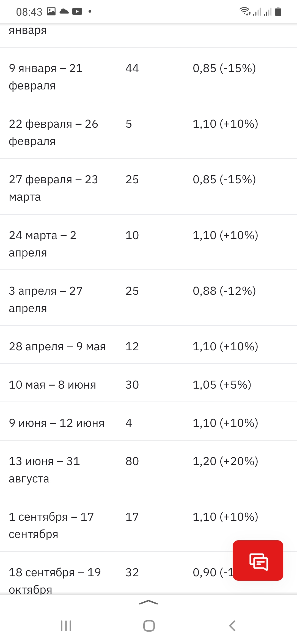
Task: Tap the cloud notification icon in status bar
Action: pos(64,11)
